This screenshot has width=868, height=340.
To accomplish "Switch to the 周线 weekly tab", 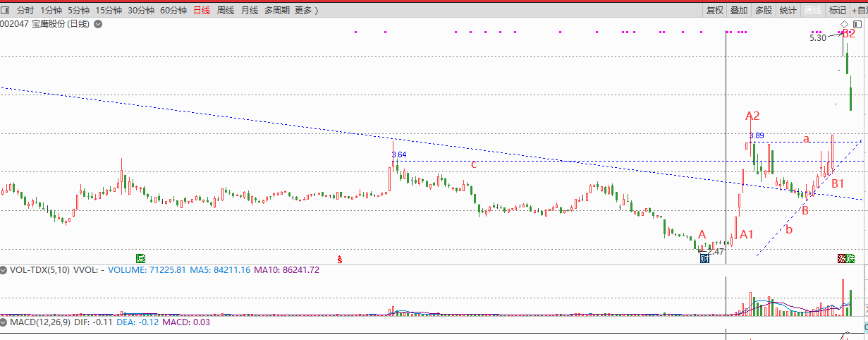I will 226,10.
